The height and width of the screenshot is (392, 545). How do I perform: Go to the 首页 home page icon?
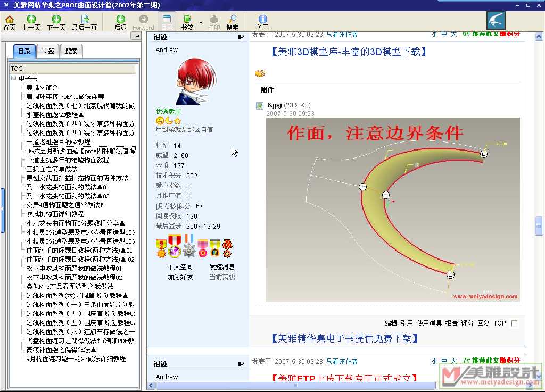pos(10,22)
